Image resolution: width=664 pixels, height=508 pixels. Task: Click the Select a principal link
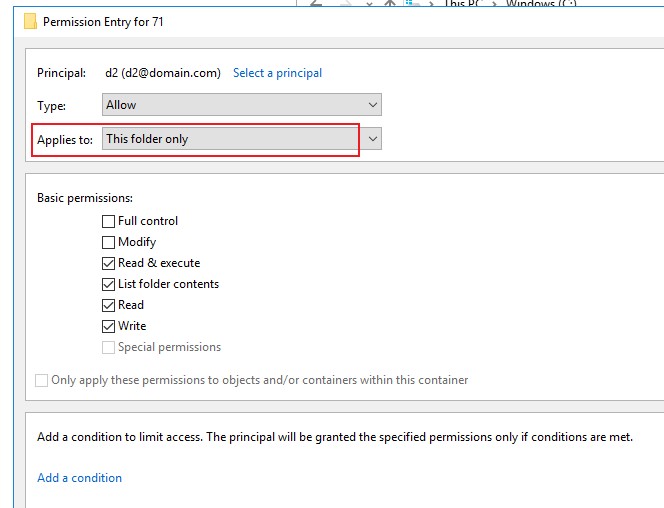tap(277, 73)
